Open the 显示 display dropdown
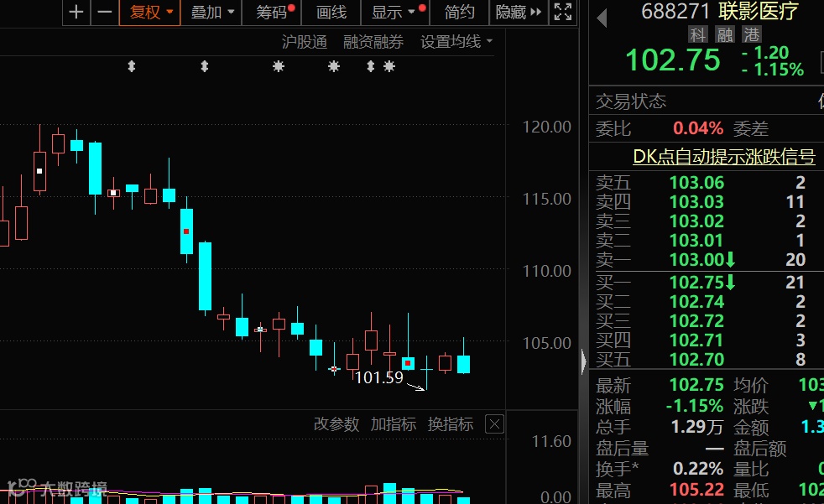 (395, 12)
